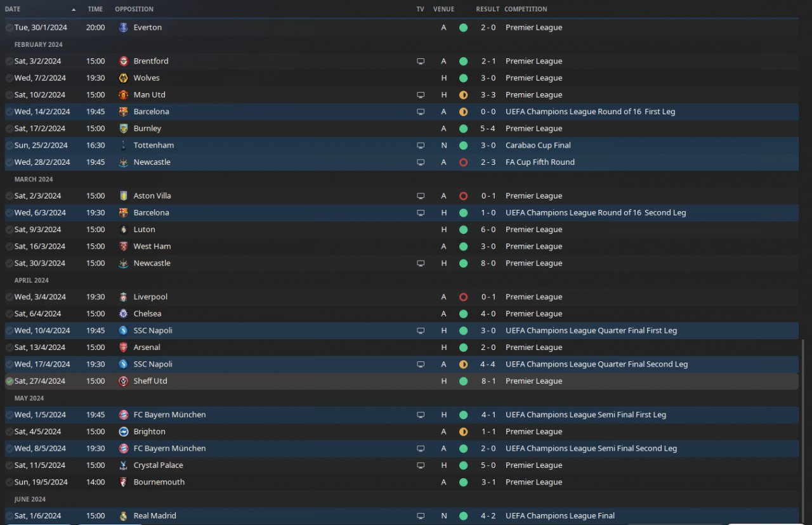Click the green win indicator for Everton match

(463, 28)
